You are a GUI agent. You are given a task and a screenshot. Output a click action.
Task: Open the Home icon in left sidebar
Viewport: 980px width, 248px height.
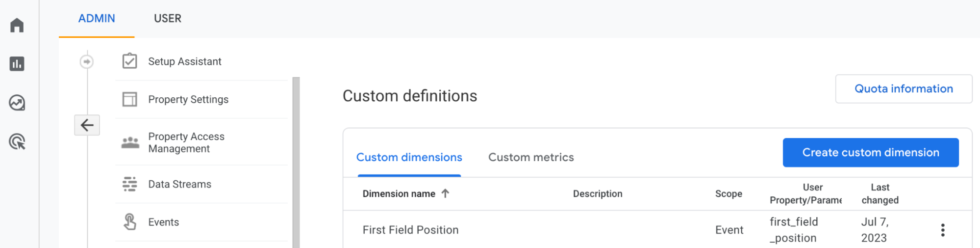(x=17, y=25)
